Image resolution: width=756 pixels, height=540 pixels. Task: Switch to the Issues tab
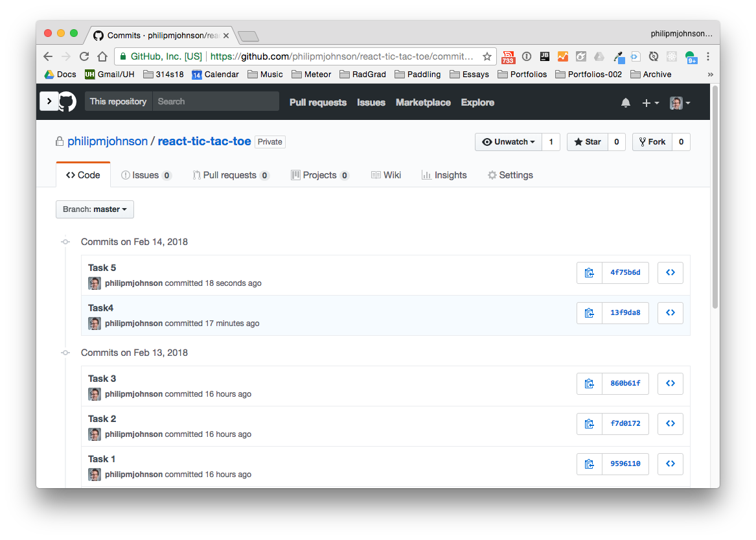(x=146, y=175)
